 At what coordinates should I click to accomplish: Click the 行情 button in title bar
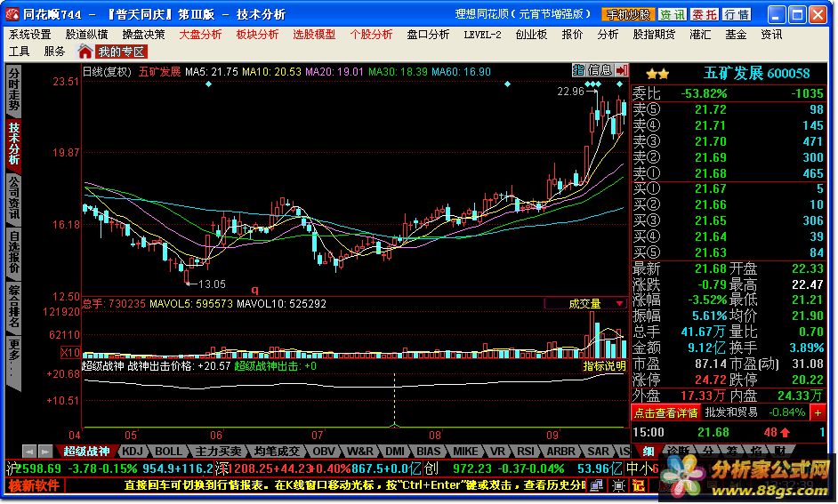pos(737,14)
